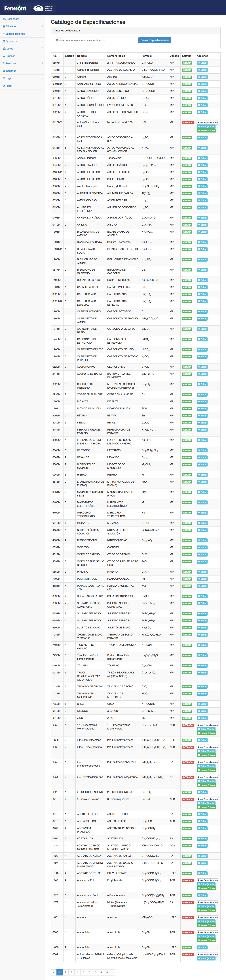Expand the Metodos menu chevron

pos(42,63)
